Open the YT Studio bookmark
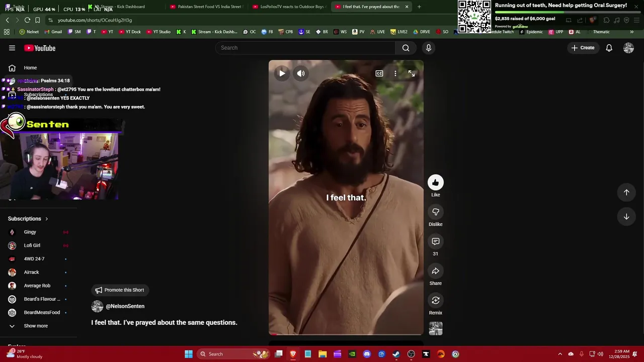 (x=158, y=32)
